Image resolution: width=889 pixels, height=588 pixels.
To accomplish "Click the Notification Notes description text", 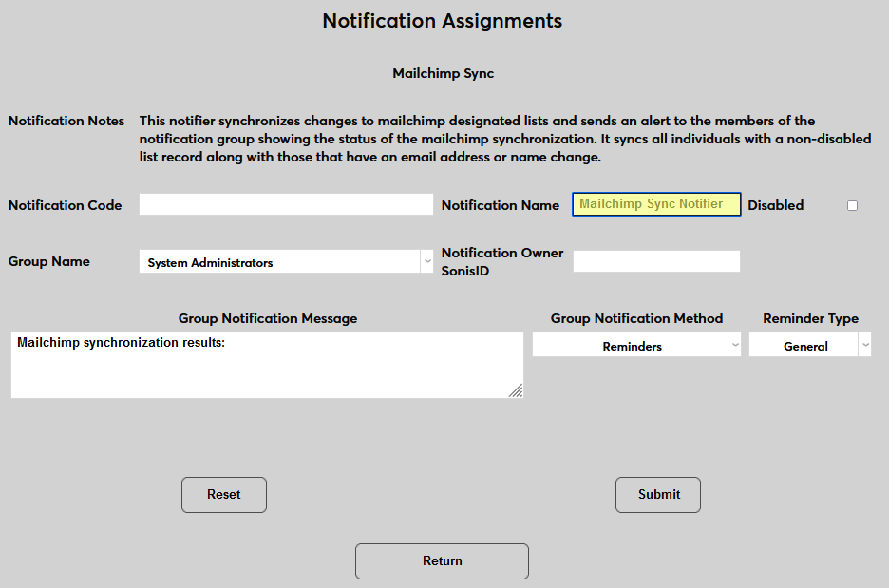I will (x=503, y=139).
